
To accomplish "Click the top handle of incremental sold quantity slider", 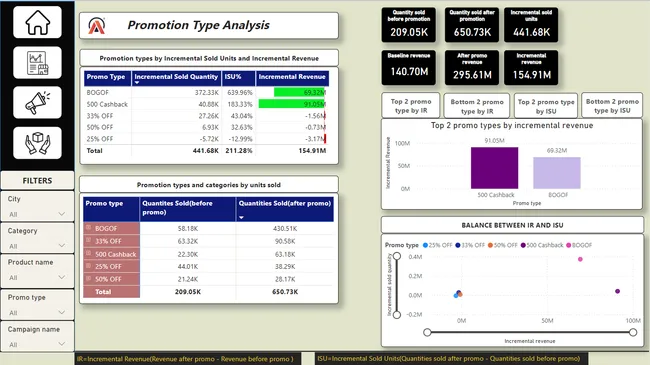I will point(397,256).
